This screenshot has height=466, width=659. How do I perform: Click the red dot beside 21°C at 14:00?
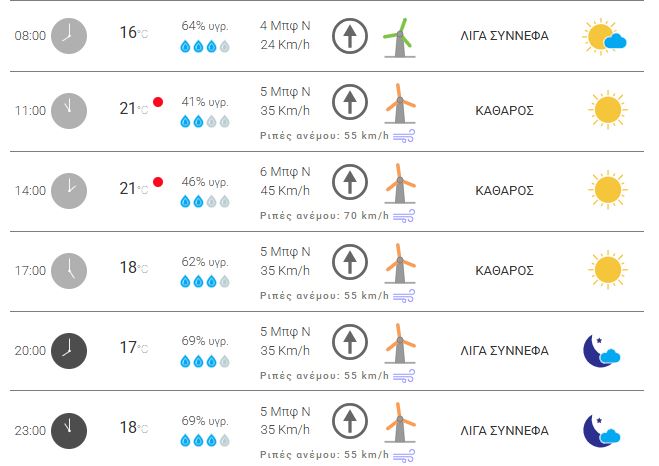pos(158,182)
